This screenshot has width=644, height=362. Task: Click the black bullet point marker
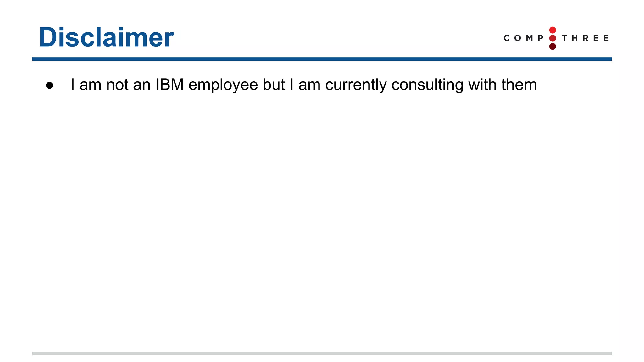pos(49,85)
